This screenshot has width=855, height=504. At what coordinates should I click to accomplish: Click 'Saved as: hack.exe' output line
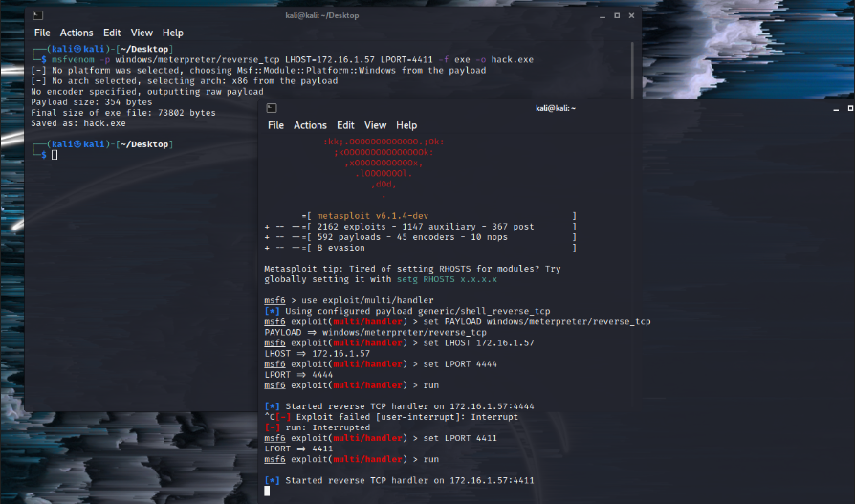[x=78, y=123]
